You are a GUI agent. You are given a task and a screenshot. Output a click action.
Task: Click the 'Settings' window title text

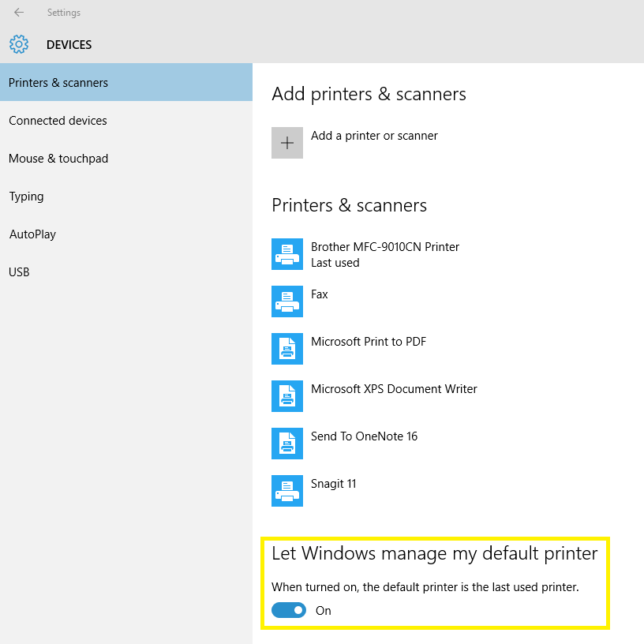64,13
